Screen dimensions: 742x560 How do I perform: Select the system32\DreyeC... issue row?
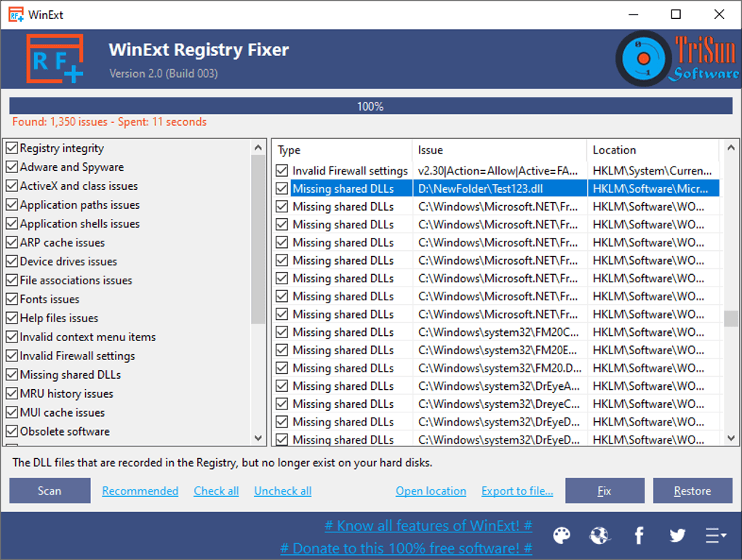496,404
